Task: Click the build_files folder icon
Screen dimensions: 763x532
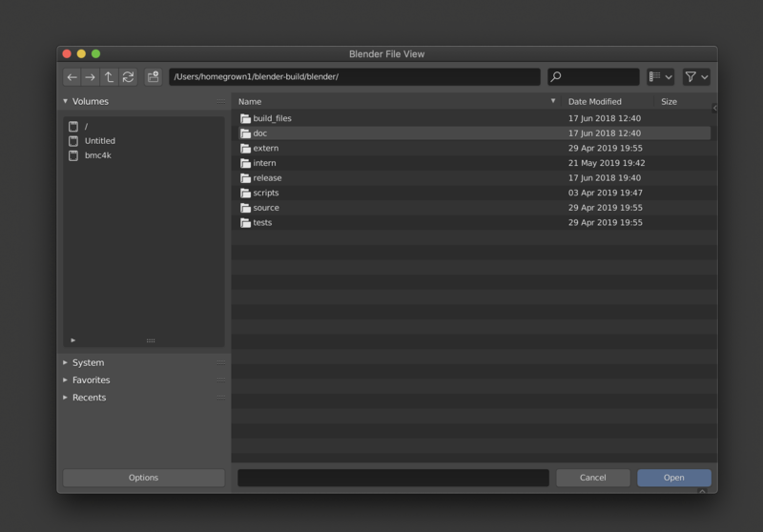Action: tap(245, 118)
